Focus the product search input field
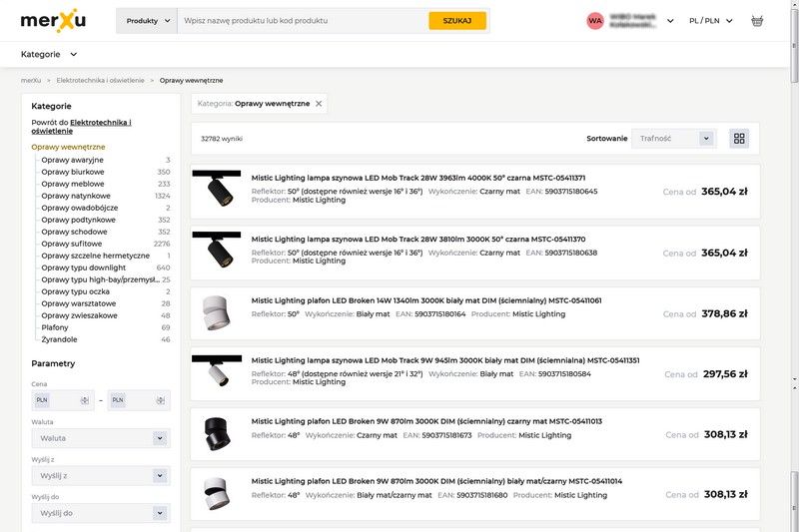Image resolution: width=799 pixels, height=532 pixels. (303, 21)
